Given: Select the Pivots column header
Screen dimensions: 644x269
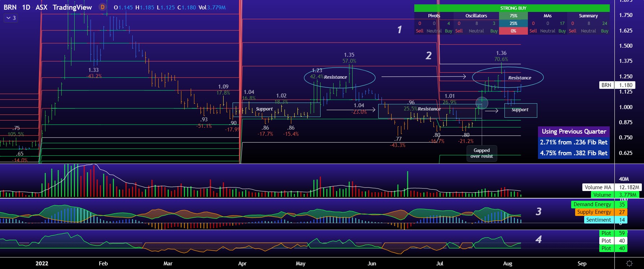Looking at the screenshot, I should point(434,16).
